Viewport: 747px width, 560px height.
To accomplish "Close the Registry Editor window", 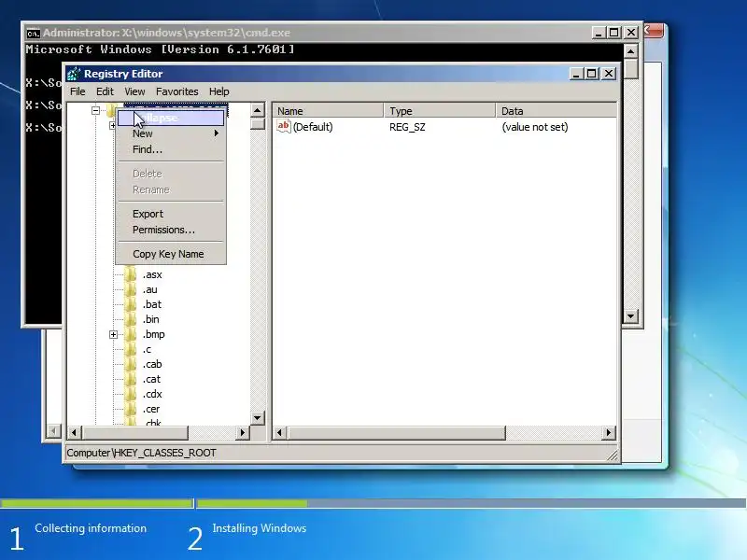I will click(609, 74).
